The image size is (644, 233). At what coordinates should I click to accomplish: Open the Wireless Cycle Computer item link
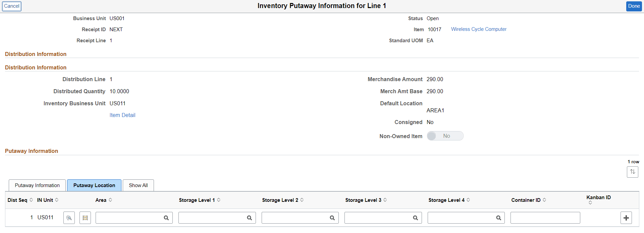479,29
